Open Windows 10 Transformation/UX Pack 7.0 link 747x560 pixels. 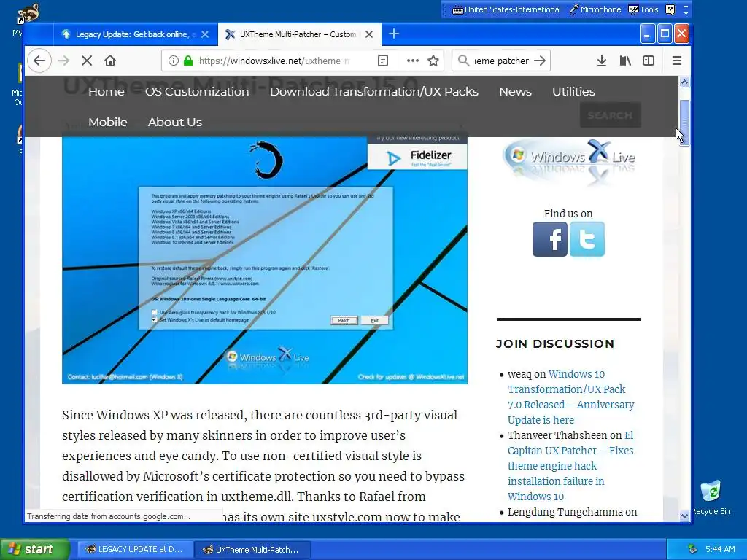(x=570, y=397)
